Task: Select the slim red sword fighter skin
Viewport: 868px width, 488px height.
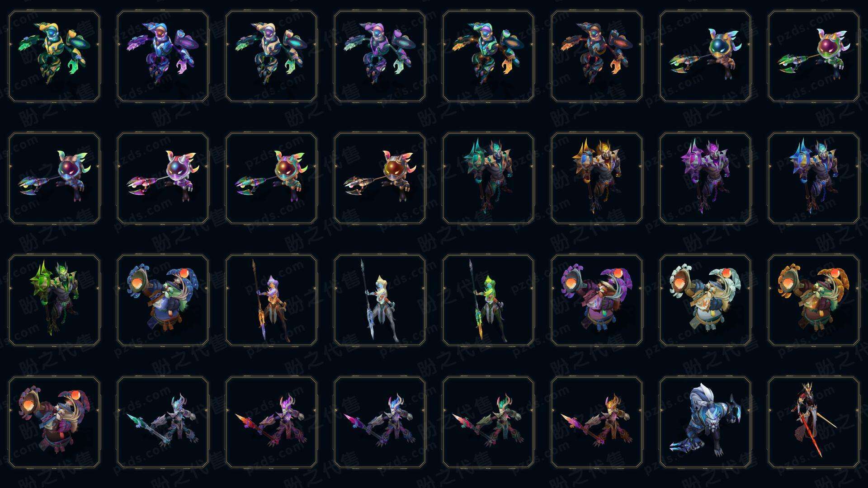Action: coord(814,422)
